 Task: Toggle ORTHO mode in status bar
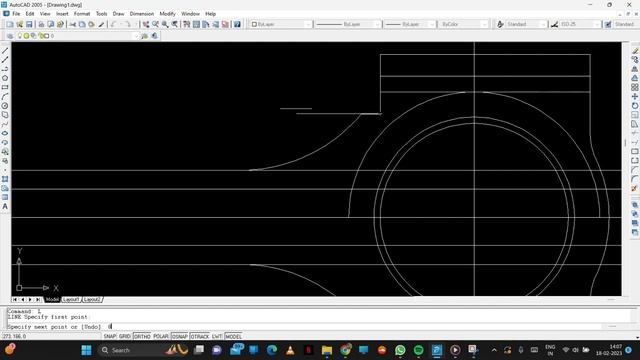[x=142, y=336]
